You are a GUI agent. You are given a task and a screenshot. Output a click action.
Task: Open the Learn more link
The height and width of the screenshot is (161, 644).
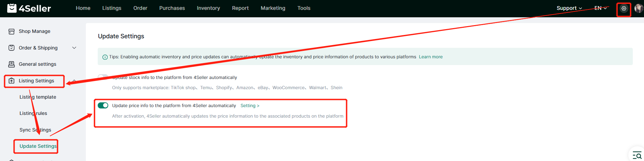point(431,57)
